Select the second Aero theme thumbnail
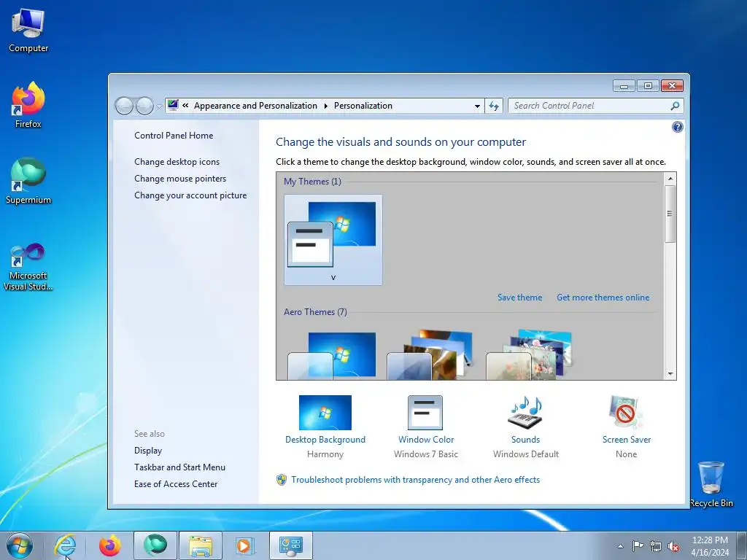The width and height of the screenshot is (747, 560). tap(430, 354)
